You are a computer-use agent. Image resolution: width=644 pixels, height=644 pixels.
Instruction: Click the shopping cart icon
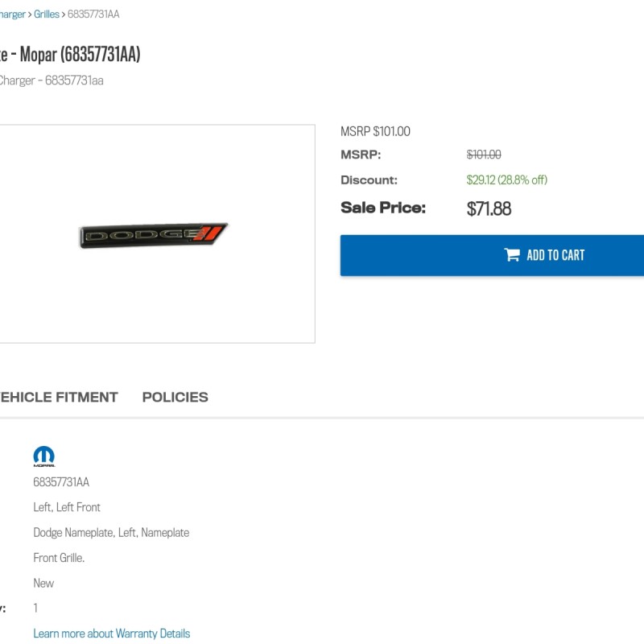tap(512, 255)
